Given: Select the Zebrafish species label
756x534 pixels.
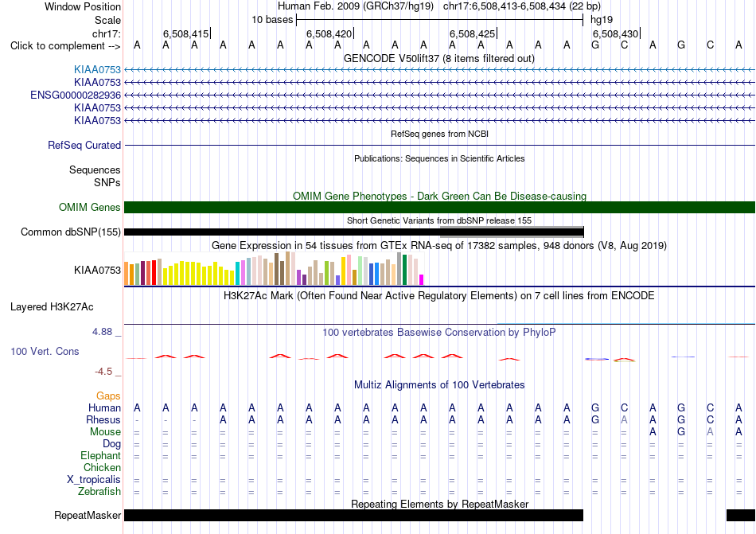Looking at the screenshot, I should 99,492.
